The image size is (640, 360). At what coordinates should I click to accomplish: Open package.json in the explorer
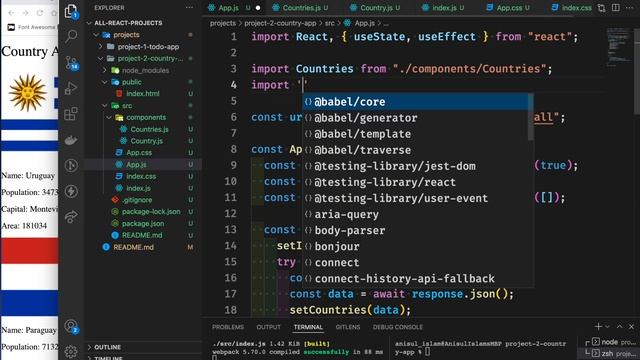pos(143,224)
